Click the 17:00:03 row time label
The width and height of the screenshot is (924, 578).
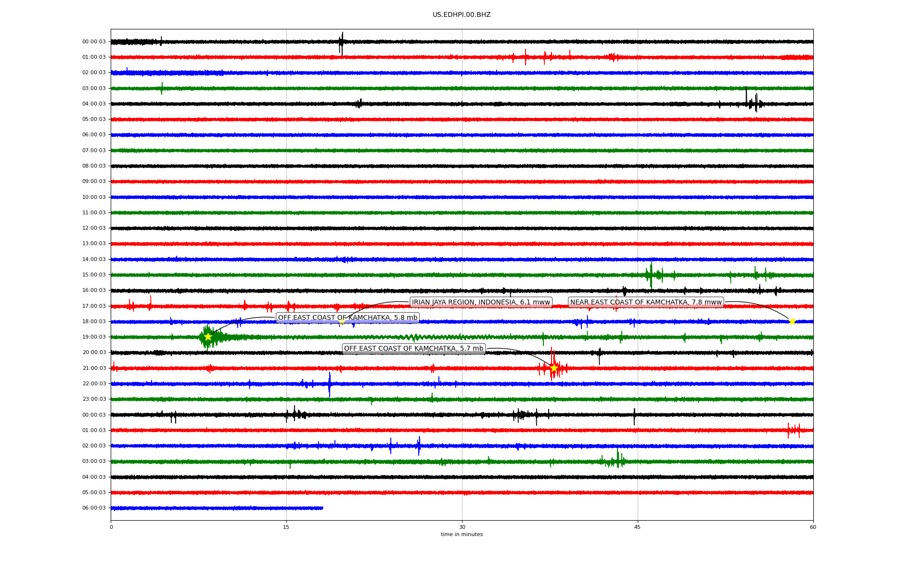tap(94, 306)
